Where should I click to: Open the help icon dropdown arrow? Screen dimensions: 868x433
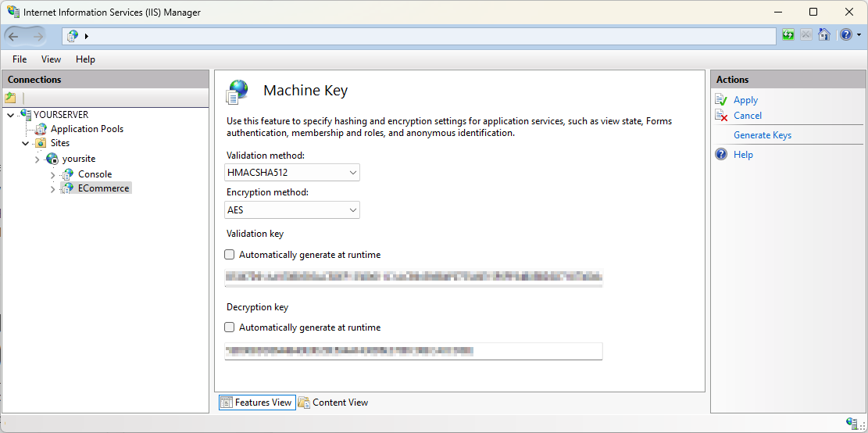[x=859, y=35]
